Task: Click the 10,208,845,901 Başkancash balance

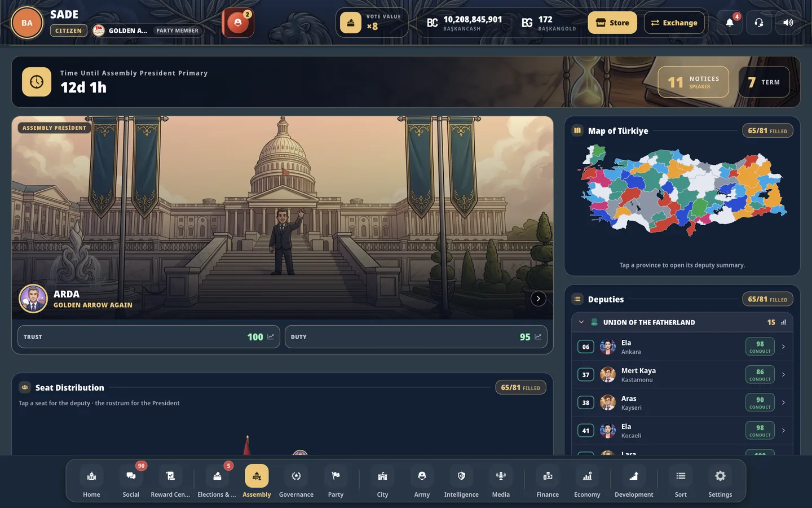Action: point(464,23)
